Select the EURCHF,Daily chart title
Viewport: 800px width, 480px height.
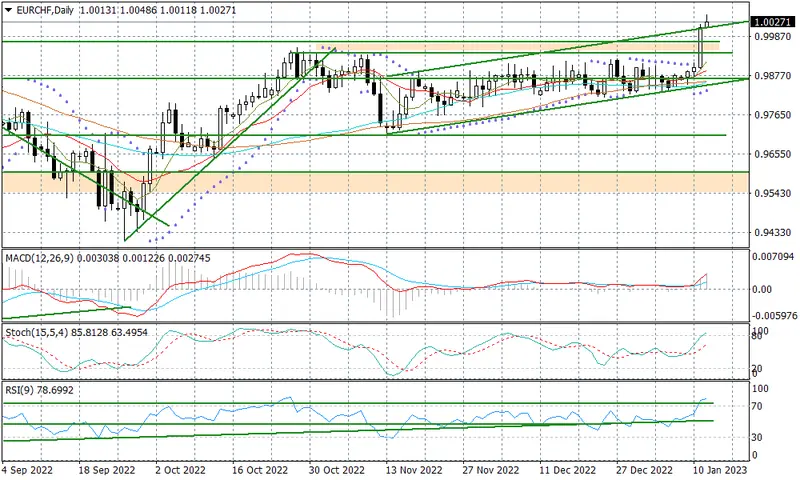(x=45, y=10)
